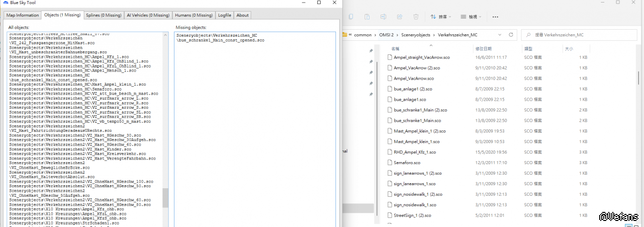Select file Mast_Ampel_klein_1 (2).sco in Explorer
The height and width of the screenshot is (227, 644).
coord(419,131)
